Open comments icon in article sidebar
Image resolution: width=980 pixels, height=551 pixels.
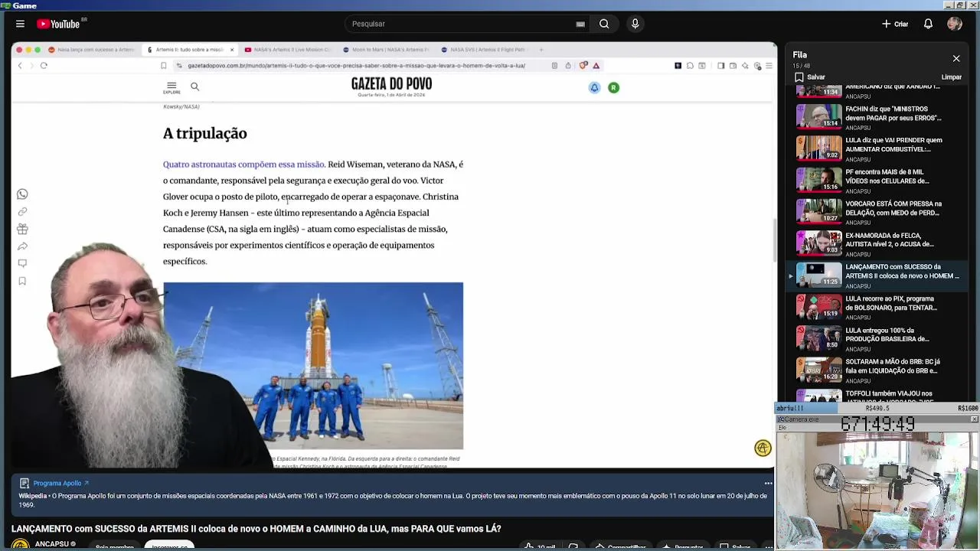tap(22, 263)
